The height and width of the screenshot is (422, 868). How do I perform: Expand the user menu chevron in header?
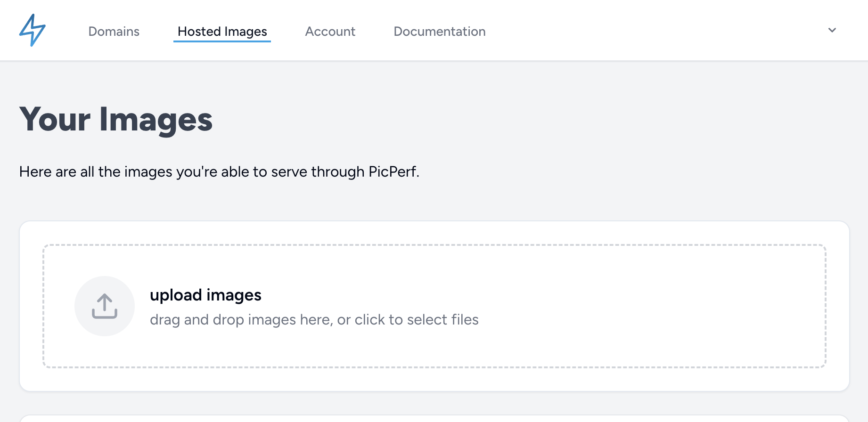[832, 31]
